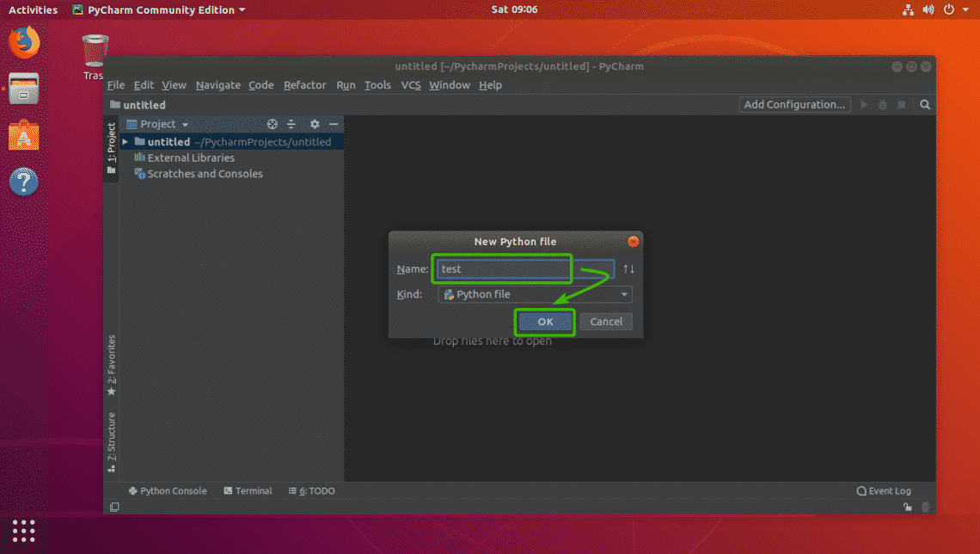Click the Collapse All icon in Project panel
This screenshot has height=554, width=980.
coord(291,124)
